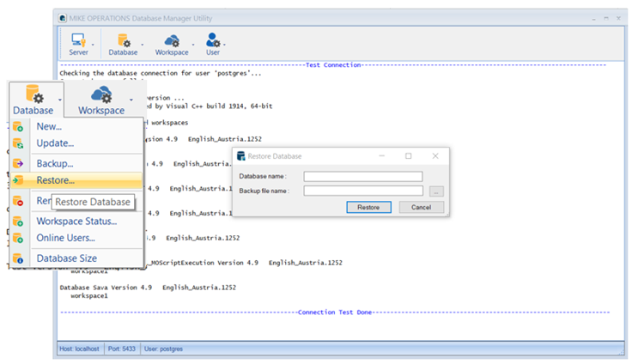
Task: Click the Server toolbar icon
Action: (78, 40)
